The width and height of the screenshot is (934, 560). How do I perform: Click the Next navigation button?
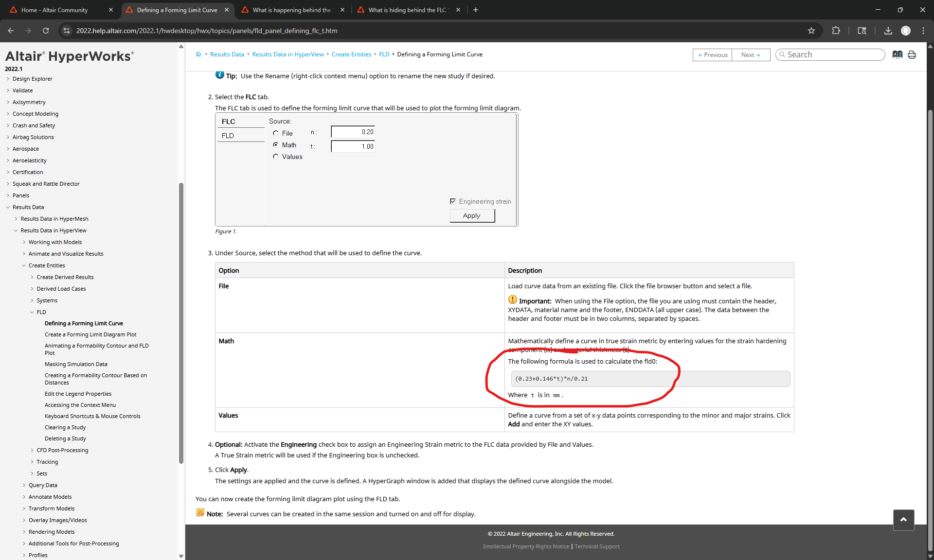click(751, 55)
